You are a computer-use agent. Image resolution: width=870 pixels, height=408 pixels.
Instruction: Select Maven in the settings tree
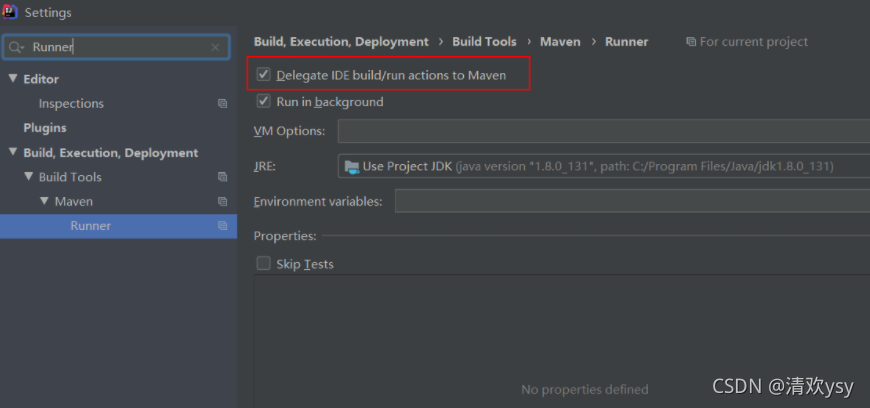[74, 202]
